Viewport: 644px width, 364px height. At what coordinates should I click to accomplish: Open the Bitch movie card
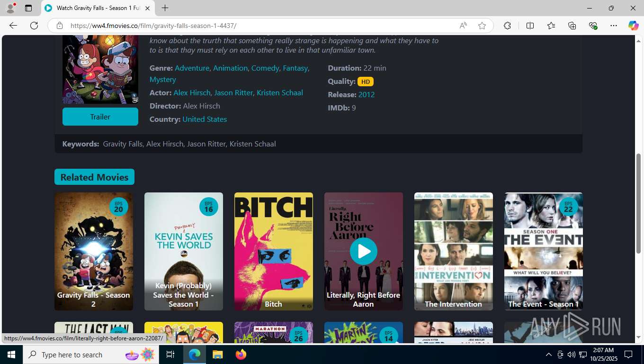click(x=274, y=251)
